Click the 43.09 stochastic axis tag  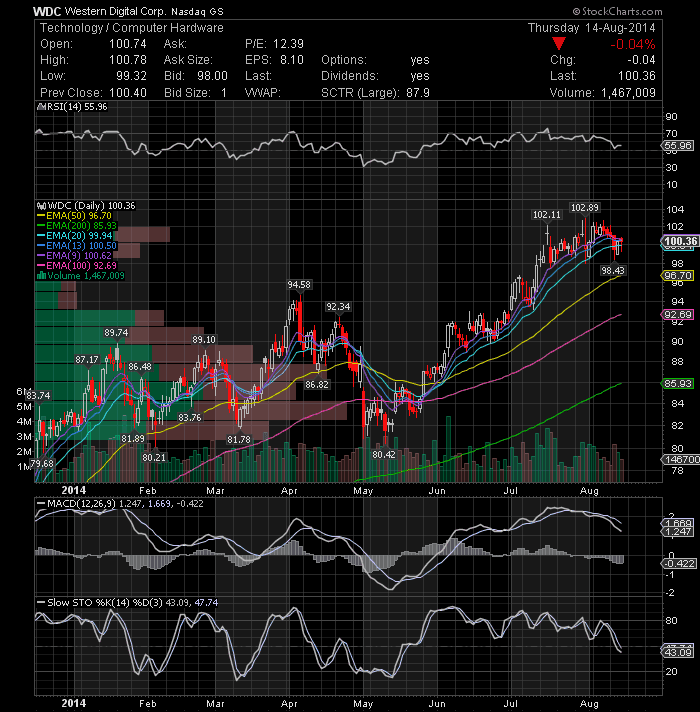[x=677, y=653]
